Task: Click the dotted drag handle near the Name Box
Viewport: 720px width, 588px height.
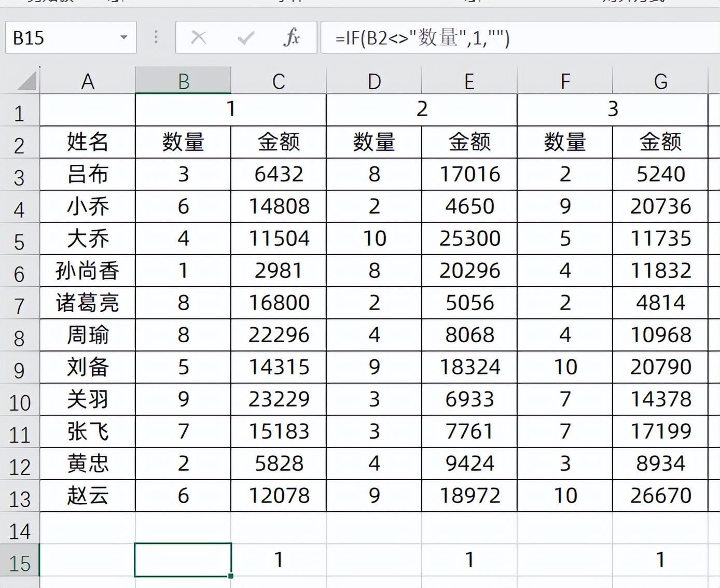Action: 156,37
